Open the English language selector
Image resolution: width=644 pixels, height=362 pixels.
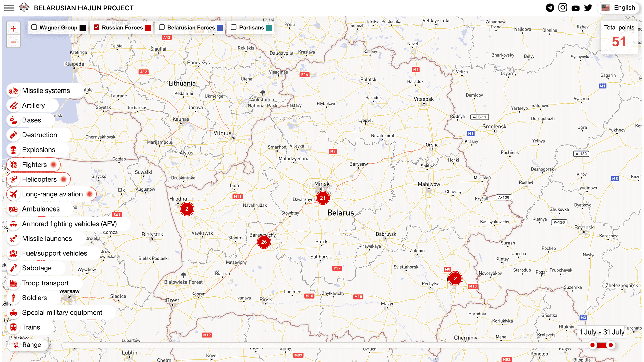618,8
